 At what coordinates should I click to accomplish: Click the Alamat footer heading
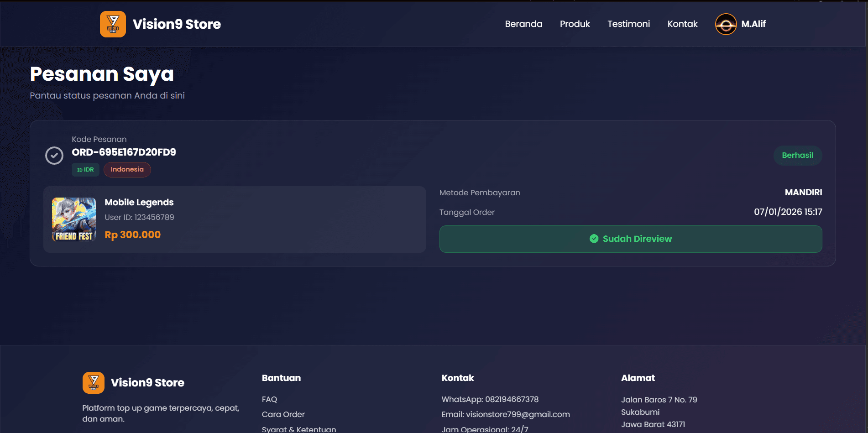coord(638,378)
